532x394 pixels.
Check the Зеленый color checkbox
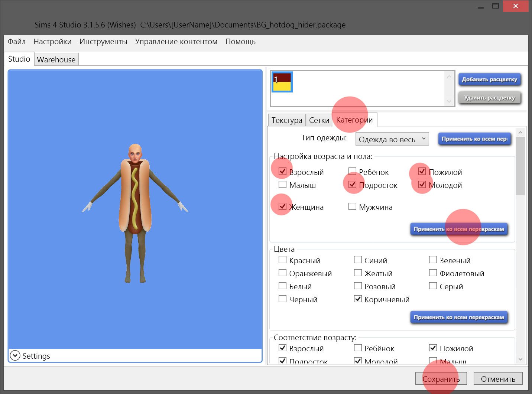pyautogui.click(x=433, y=260)
